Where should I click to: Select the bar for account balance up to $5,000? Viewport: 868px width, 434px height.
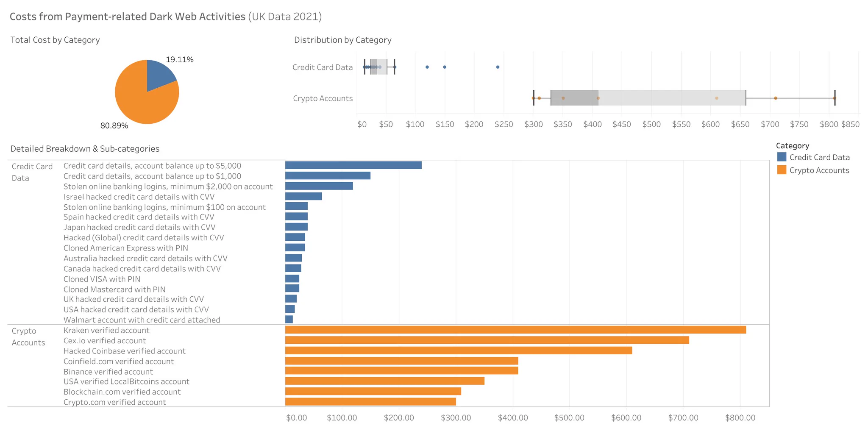point(353,165)
